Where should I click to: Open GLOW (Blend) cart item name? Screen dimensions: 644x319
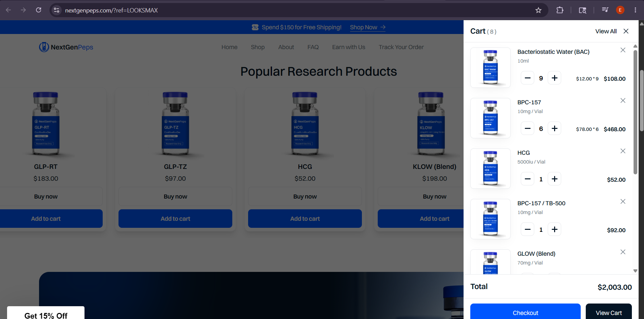(536, 254)
